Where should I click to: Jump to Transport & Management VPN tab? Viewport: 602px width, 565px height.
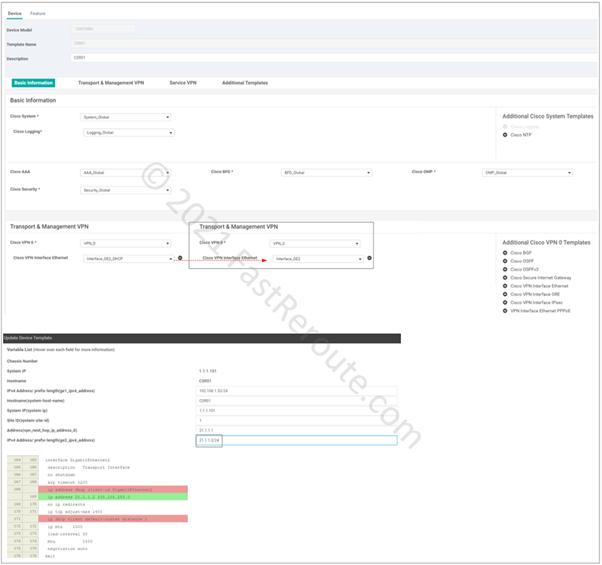pos(111,83)
